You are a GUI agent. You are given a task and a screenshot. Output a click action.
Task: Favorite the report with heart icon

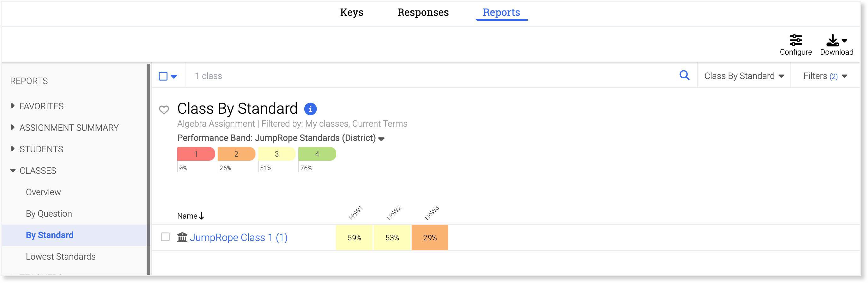pos(164,110)
